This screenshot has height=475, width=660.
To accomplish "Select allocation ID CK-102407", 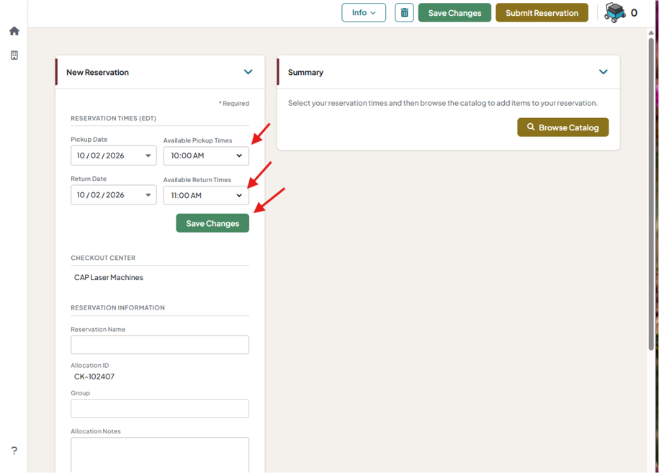I will [94, 376].
